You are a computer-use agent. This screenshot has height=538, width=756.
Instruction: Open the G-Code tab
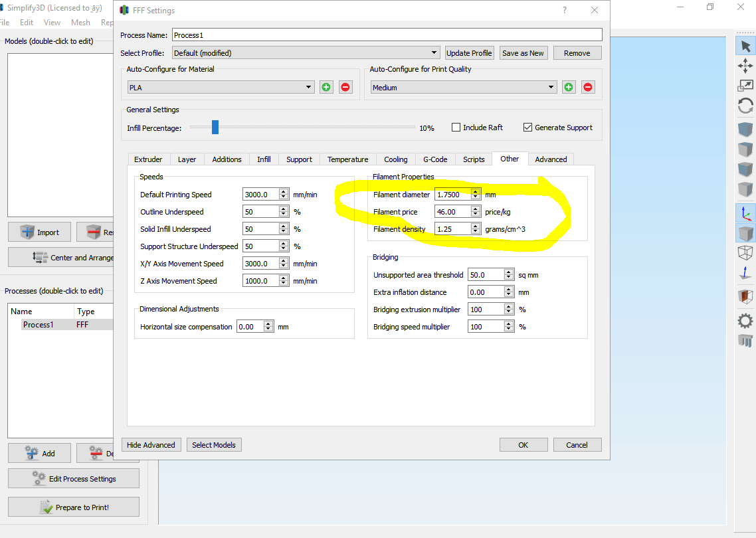[435, 159]
